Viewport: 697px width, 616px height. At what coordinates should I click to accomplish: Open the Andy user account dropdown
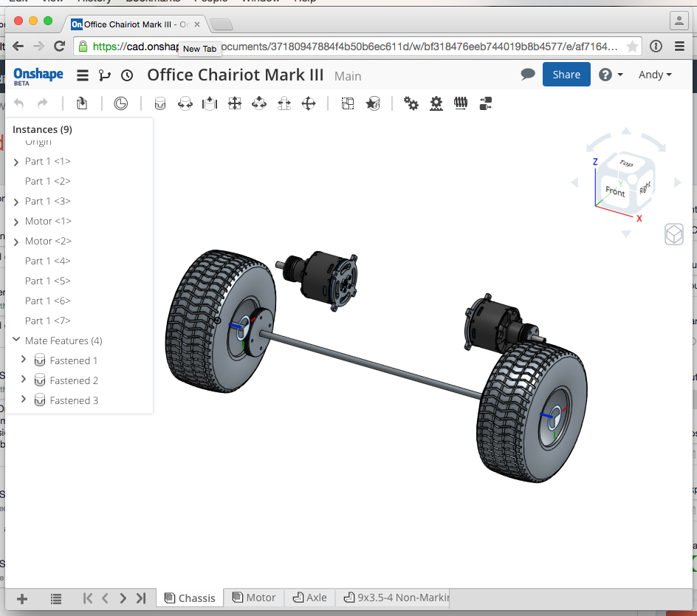(655, 75)
